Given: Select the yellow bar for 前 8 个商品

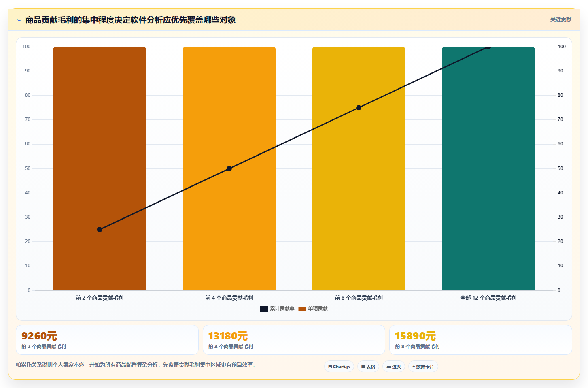Looking at the screenshot, I should (359, 168).
